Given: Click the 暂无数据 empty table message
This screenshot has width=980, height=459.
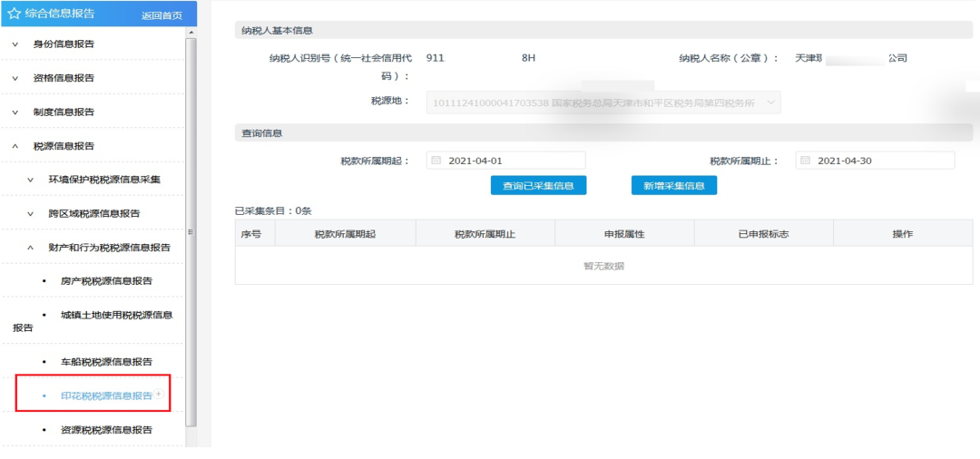Looking at the screenshot, I should 603,266.
